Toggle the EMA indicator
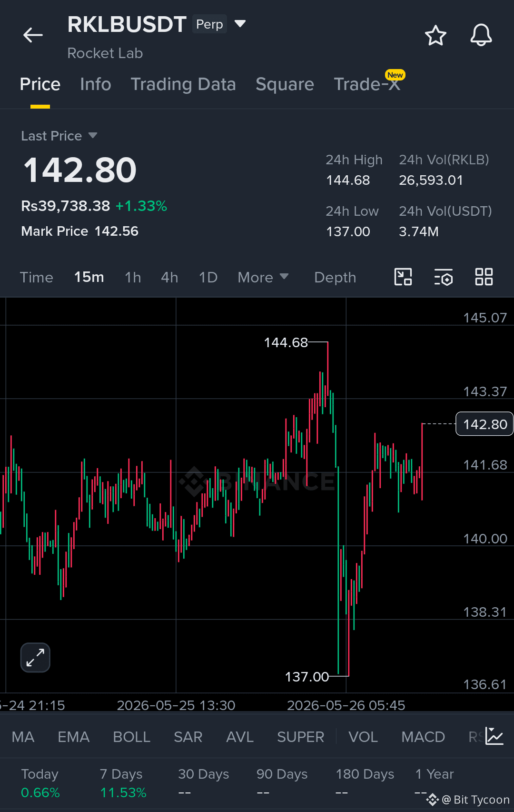514x812 pixels. tap(73, 737)
